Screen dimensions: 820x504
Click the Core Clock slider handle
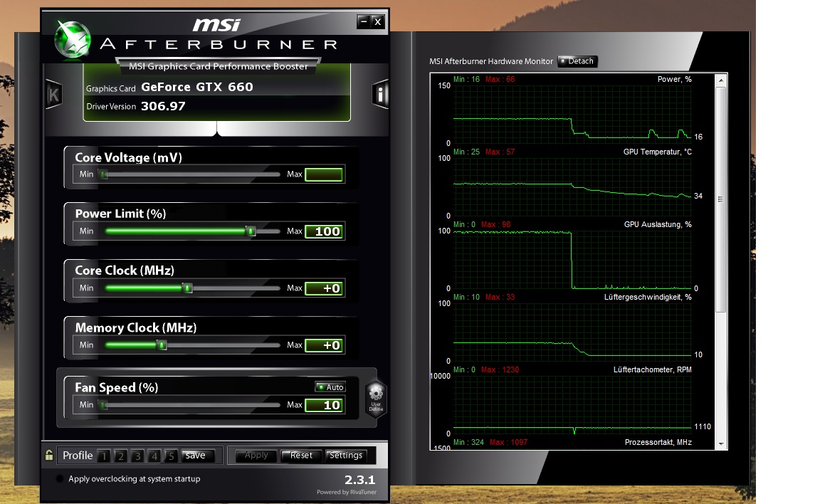click(x=187, y=288)
